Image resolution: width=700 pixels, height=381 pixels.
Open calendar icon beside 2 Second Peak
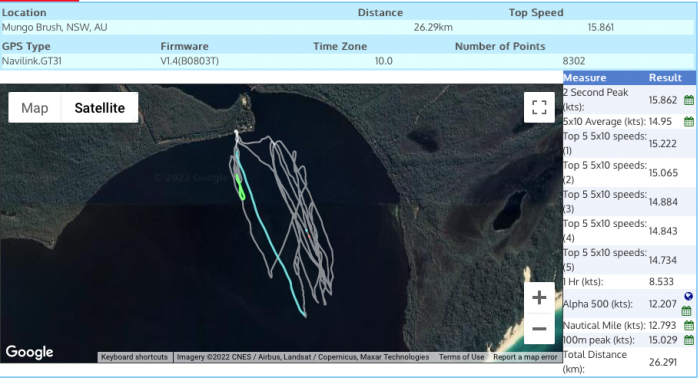coord(689,100)
